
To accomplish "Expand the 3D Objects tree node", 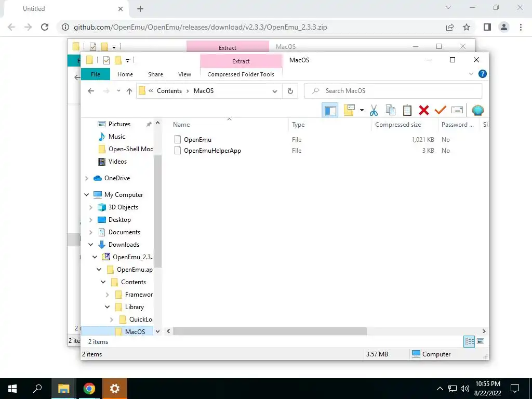I will click(x=90, y=207).
